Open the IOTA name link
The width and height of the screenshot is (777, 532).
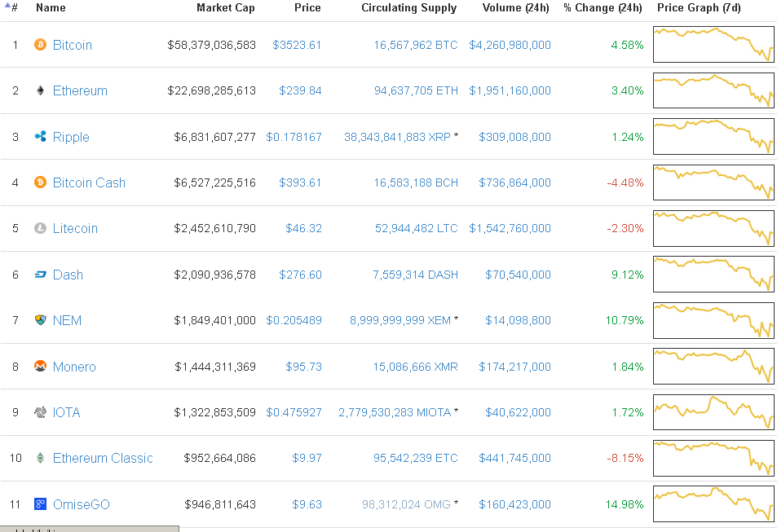coord(66,412)
